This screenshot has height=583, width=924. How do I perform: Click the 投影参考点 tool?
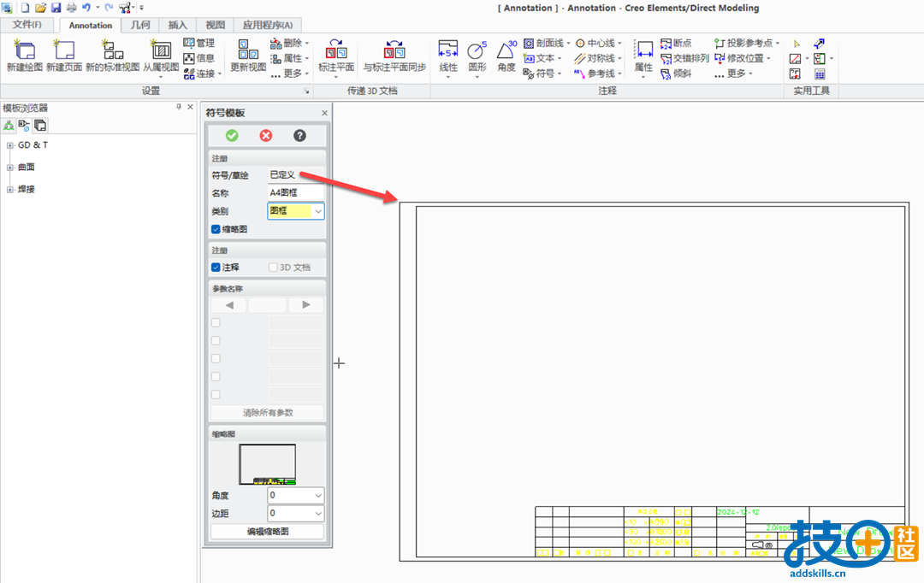pyautogui.click(x=743, y=43)
